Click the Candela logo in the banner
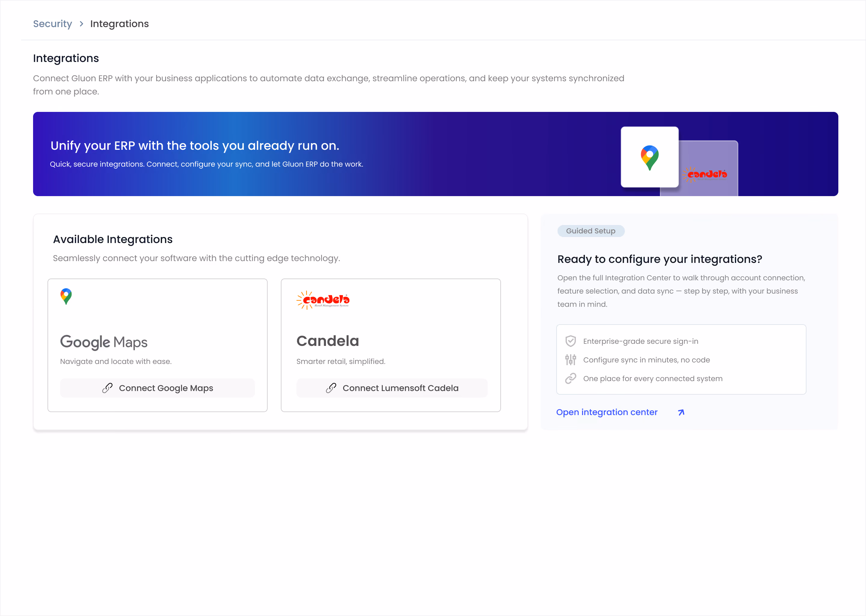The image size is (866, 616). pyautogui.click(x=705, y=174)
